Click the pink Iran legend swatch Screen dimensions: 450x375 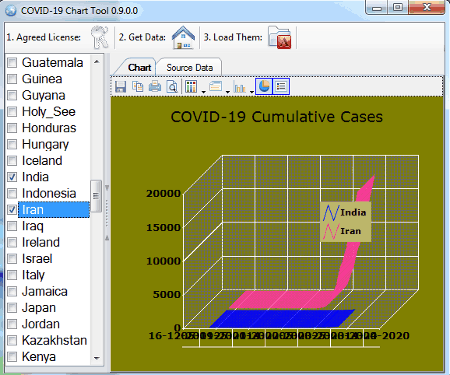tap(331, 231)
